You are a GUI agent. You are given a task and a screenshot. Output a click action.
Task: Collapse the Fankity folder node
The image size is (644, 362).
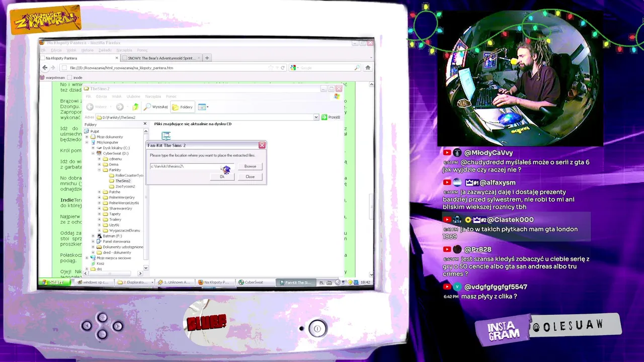click(99, 170)
